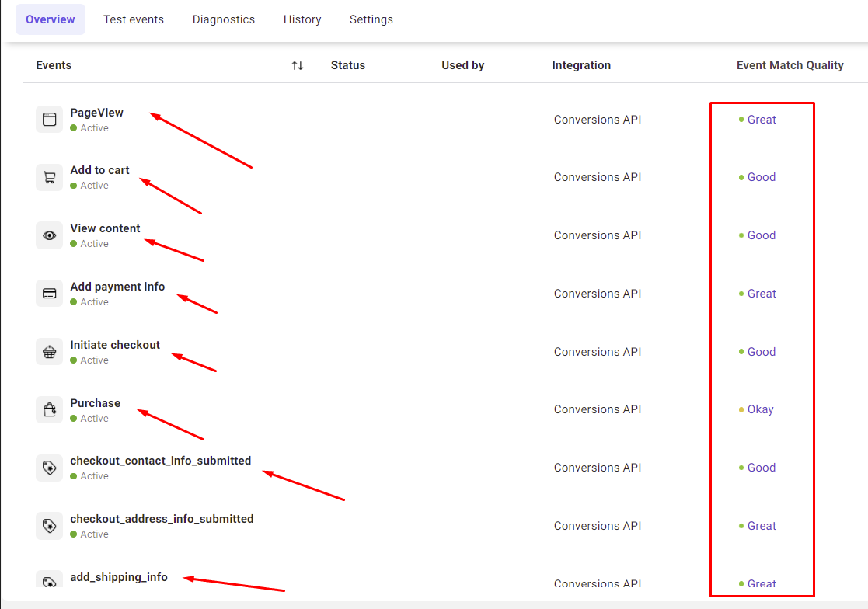Select the Purchase event name

click(96, 402)
